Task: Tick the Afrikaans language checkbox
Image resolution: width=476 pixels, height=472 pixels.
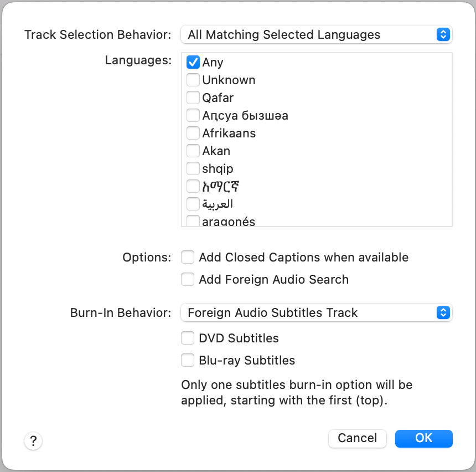Action: click(x=193, y=133)
